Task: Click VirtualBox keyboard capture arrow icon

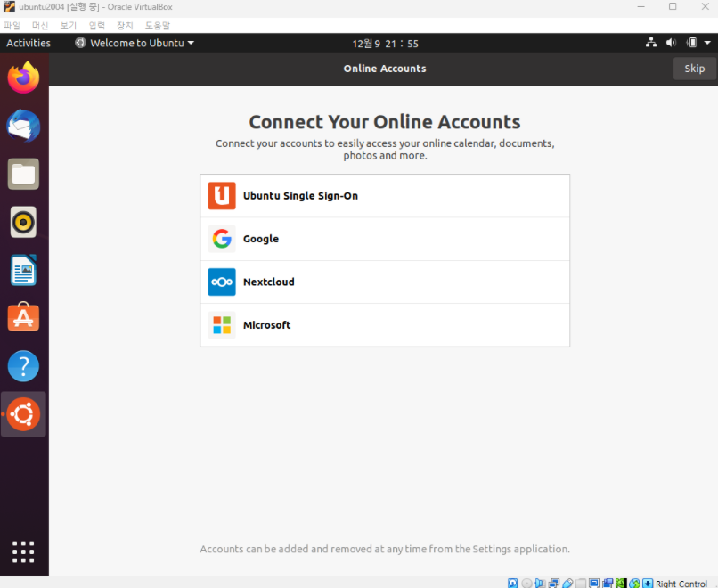Action: [x=648, y=583]
